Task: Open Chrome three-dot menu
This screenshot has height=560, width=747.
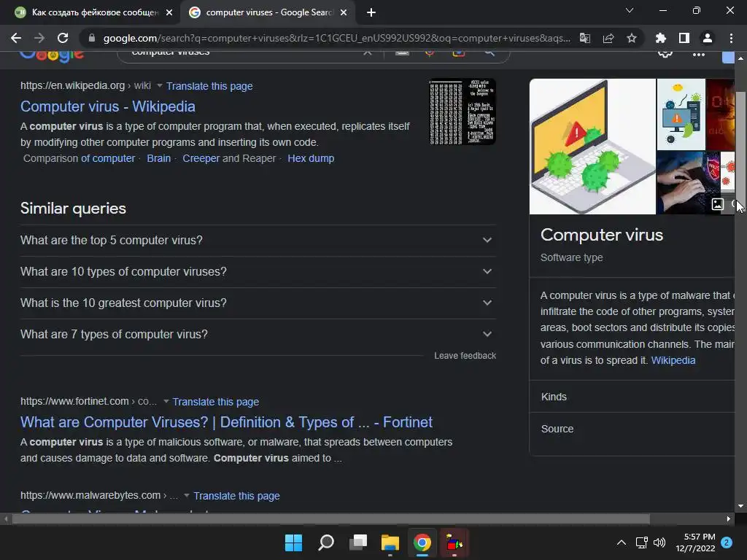Action: 731,38
